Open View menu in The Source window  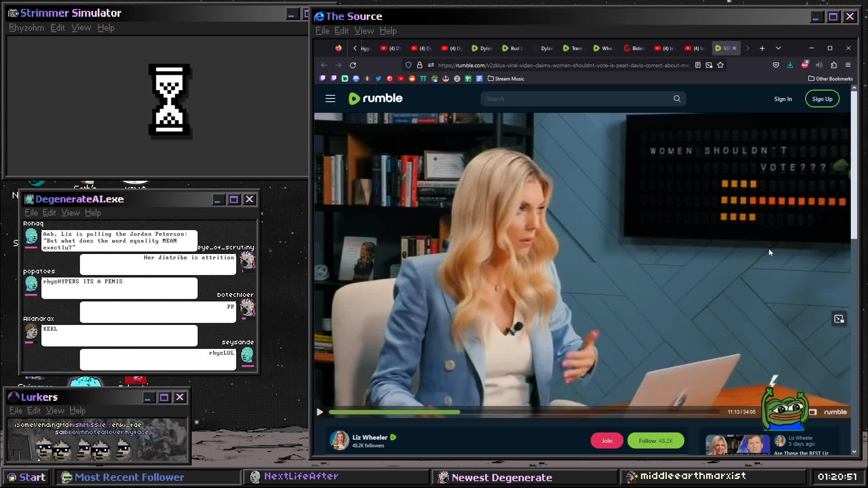coord(364,31)
